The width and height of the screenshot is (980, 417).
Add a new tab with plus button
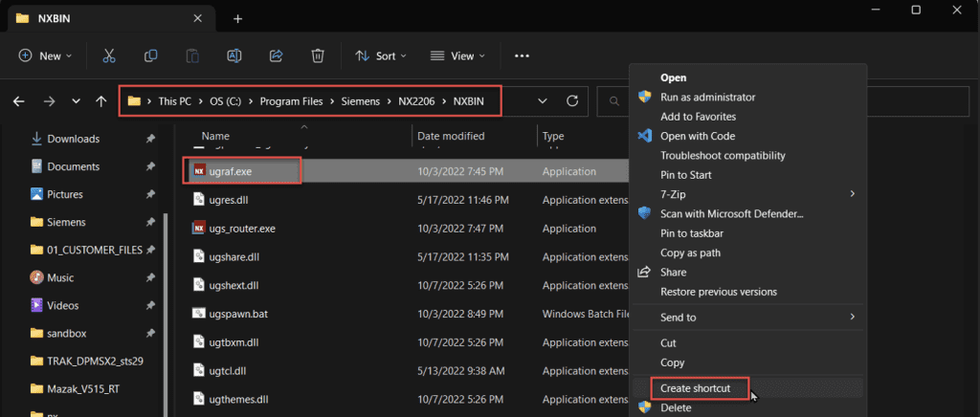237,19
